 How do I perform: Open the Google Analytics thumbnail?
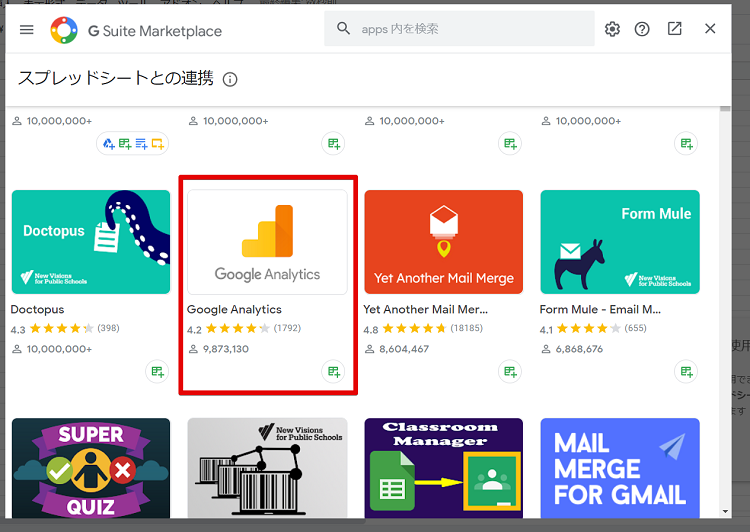click(x=267, y=242)
